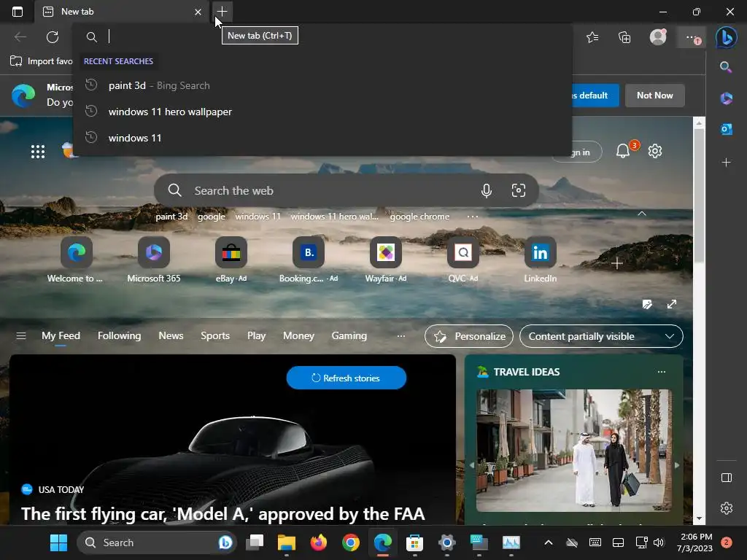Open File Explorer from the taskbar
This screenshot has height=560, width=747.
(286, 542)
